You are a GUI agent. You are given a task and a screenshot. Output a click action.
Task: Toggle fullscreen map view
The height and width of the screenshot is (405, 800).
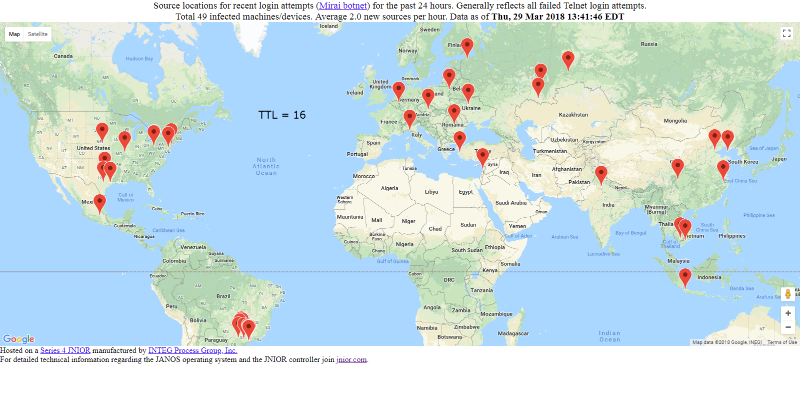[x=786, y=34]
